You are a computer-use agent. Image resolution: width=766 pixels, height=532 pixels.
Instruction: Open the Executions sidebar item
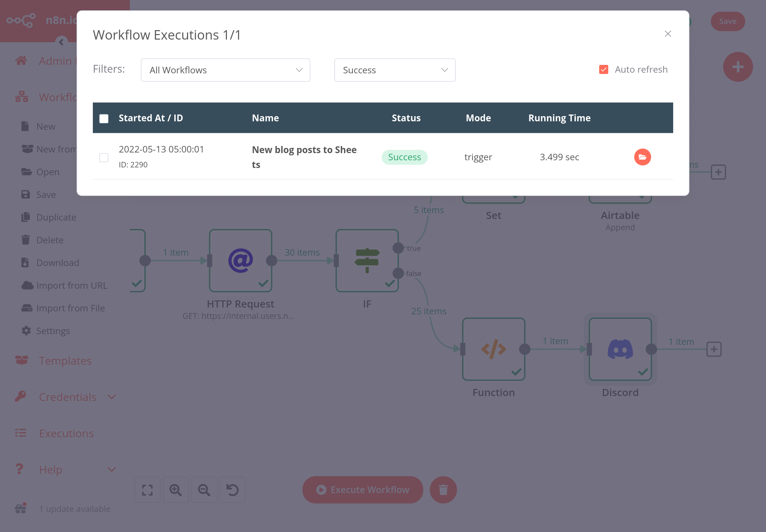[66, 433]
